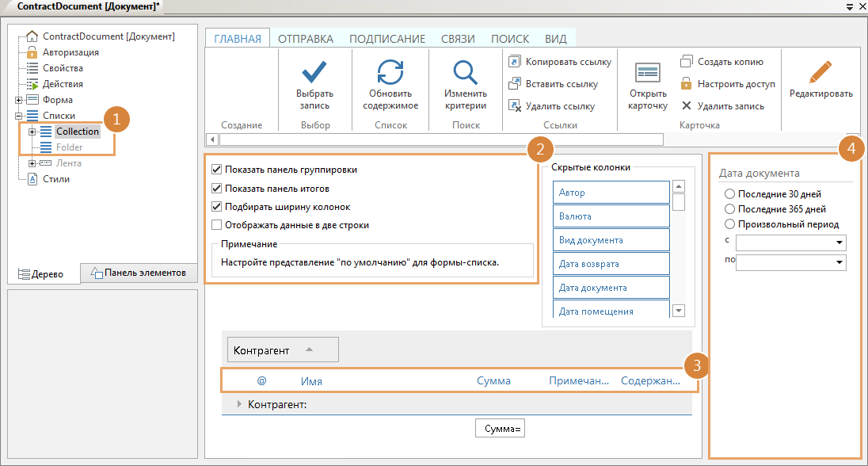Select Дата документа in hidden columns
Viewport: 868px width, 466px height.
[611, 288]
